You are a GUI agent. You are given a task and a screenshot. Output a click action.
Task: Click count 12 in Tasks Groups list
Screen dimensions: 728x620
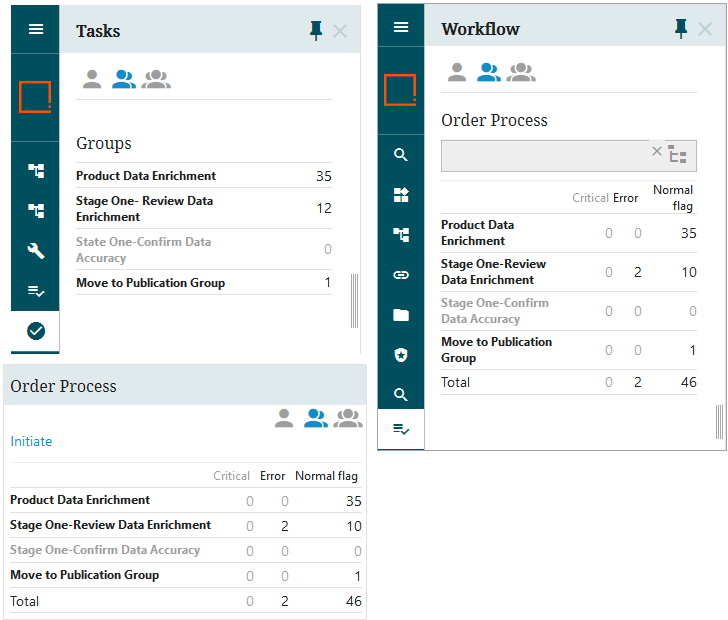point(324,208)
